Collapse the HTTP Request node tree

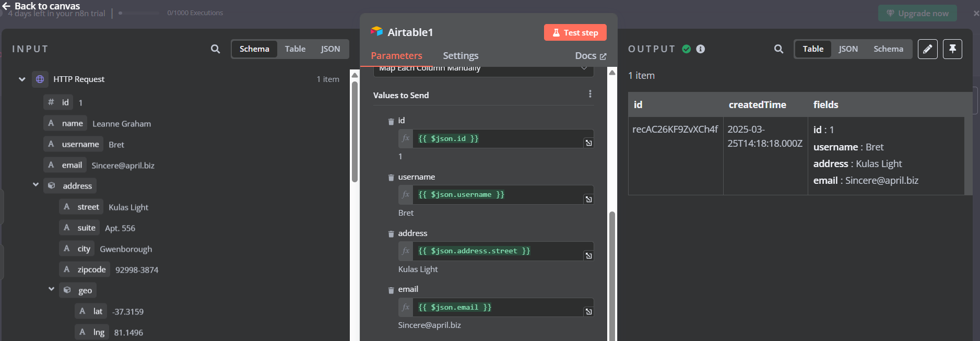click(22, 79)
